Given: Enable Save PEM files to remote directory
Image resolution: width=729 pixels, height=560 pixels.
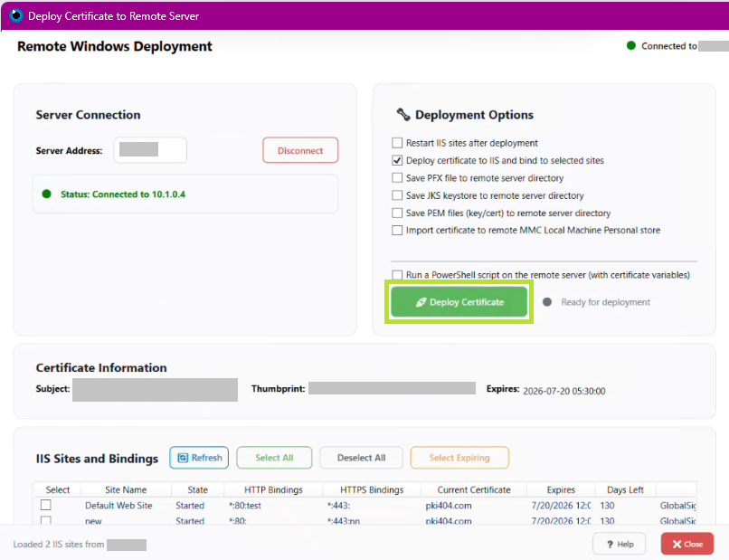Looking at the screenshot, I should (x=397, y=213).
